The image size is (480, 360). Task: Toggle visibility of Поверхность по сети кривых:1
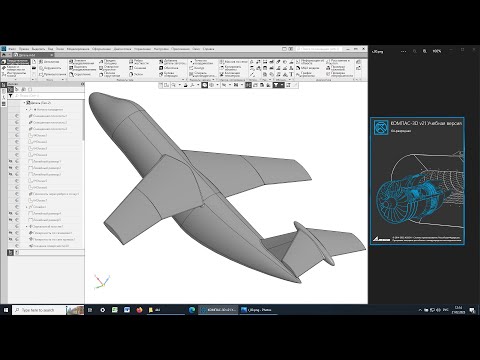tap(17, 239)
